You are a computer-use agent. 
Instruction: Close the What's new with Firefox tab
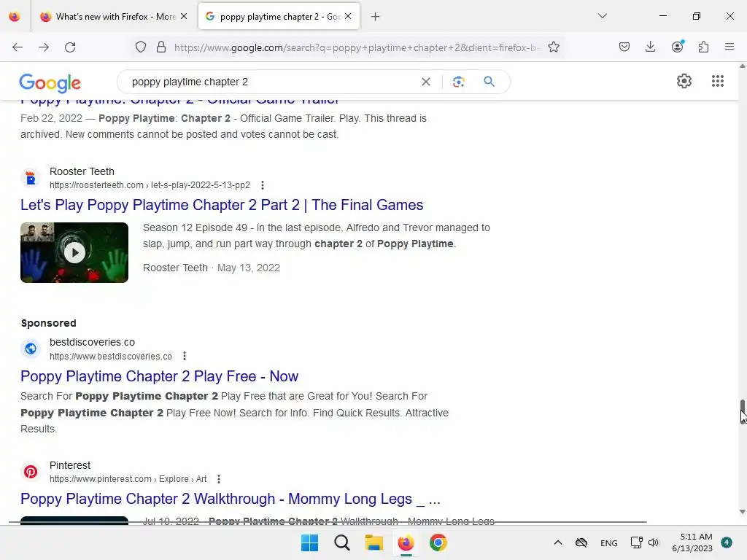tap(184, 17)
